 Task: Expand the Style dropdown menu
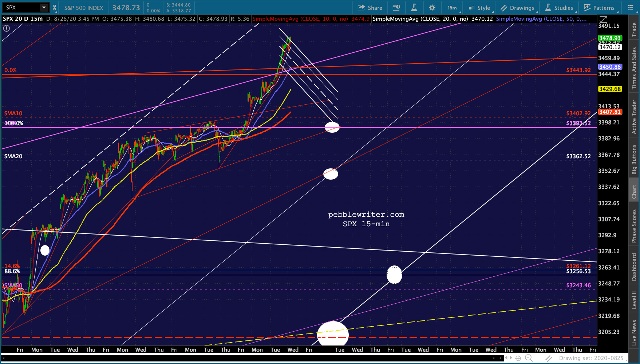(x=480, y=8)
